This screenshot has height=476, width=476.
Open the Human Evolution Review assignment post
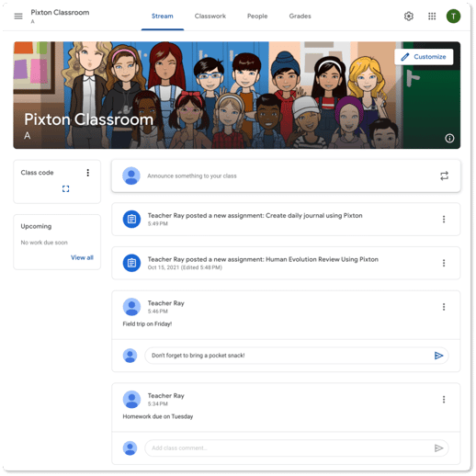click(286, 263)
